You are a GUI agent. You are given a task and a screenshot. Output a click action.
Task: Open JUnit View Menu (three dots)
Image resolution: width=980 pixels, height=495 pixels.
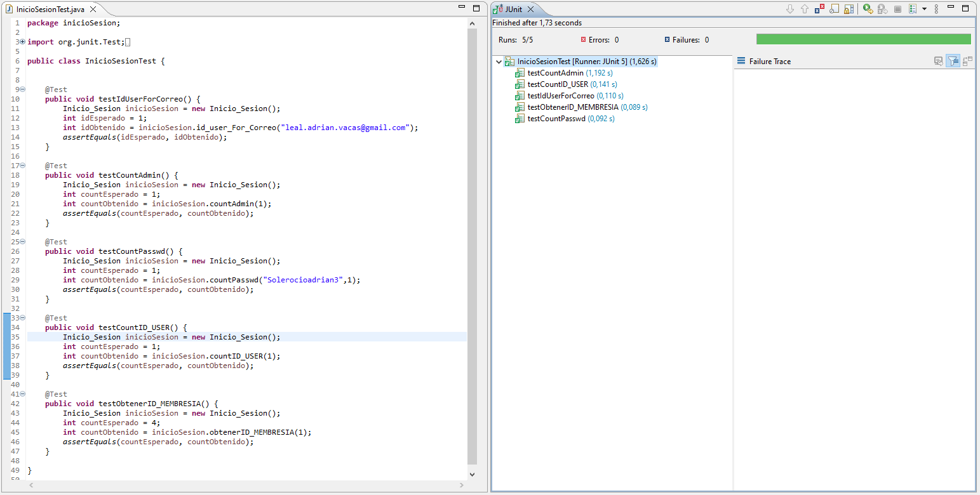tap(936, 9)
